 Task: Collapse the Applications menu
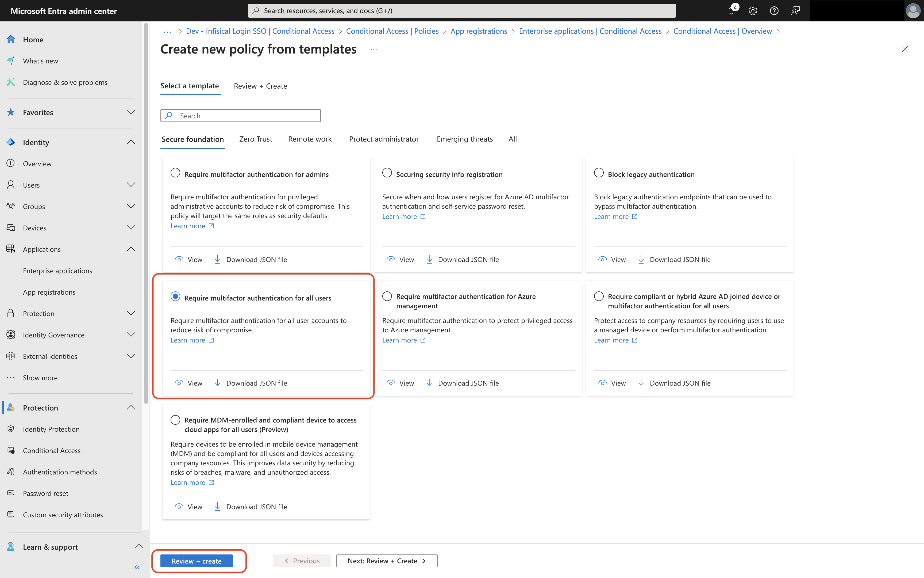tap(131, 249)
